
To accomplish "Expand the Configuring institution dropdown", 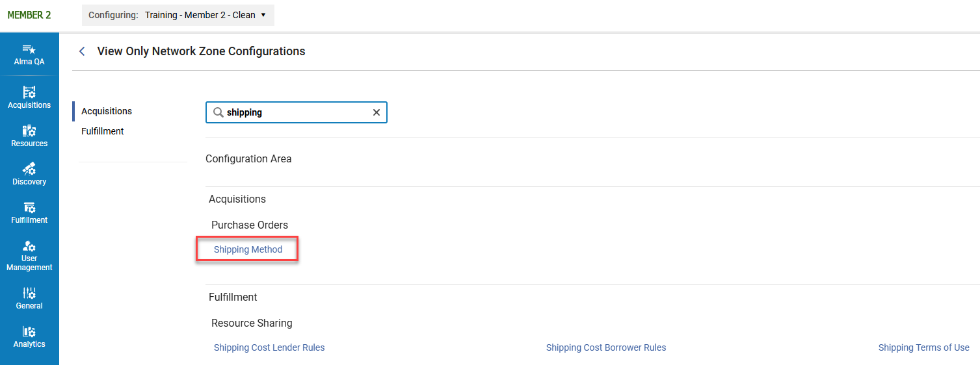I will 178,15.
